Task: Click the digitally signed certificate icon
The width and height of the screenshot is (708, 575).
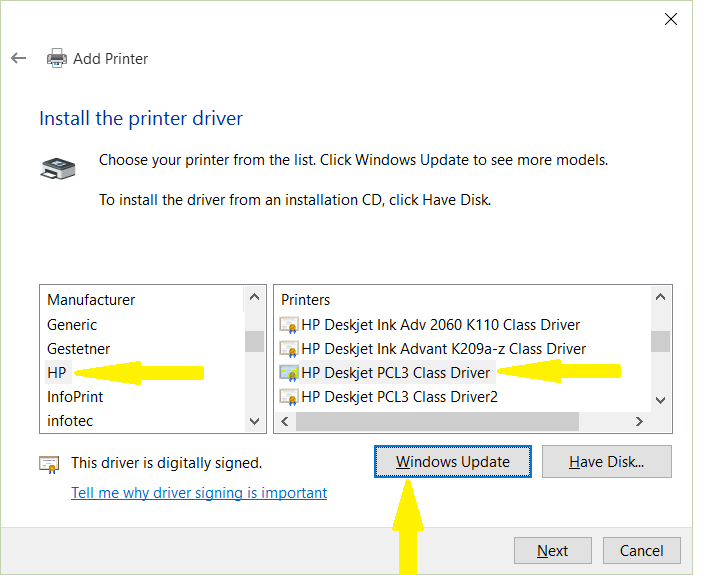Action: (49, 463)
